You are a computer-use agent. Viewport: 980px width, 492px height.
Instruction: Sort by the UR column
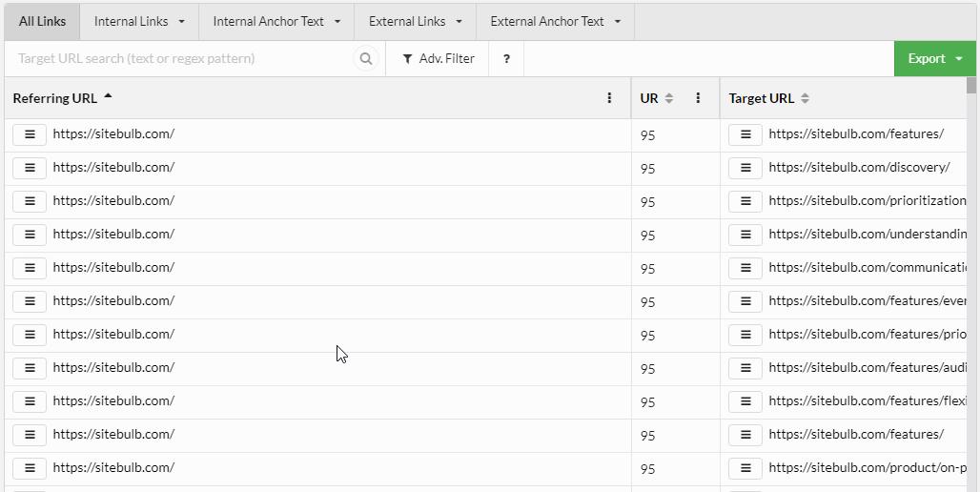(656, 98)
